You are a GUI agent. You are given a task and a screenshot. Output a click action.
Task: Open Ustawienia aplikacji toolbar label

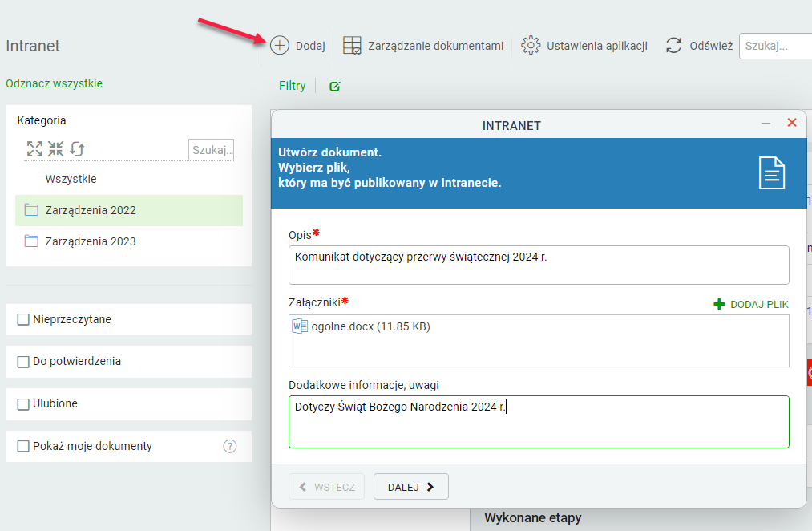pos(597,46)
